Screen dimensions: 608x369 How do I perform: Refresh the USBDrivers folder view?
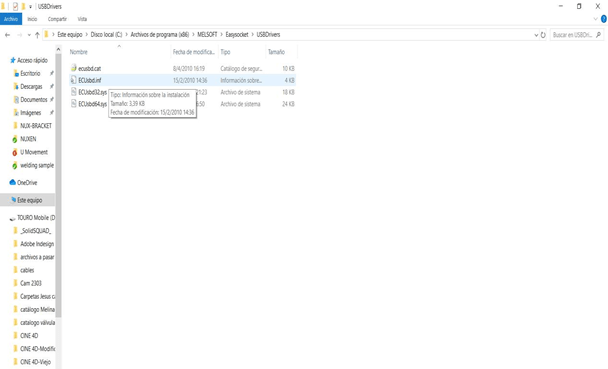coord(543,35)
